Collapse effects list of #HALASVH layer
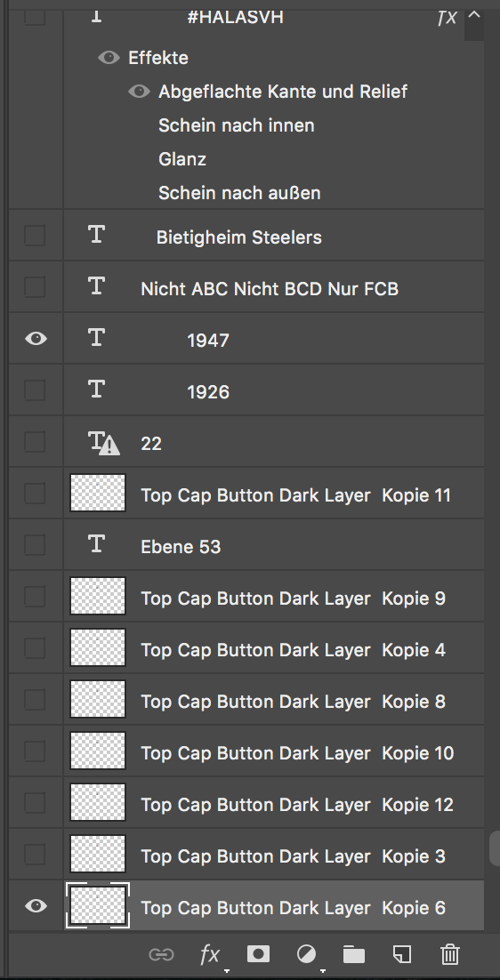The height and width of the screenshot is (980, 500). click(474, 15)
